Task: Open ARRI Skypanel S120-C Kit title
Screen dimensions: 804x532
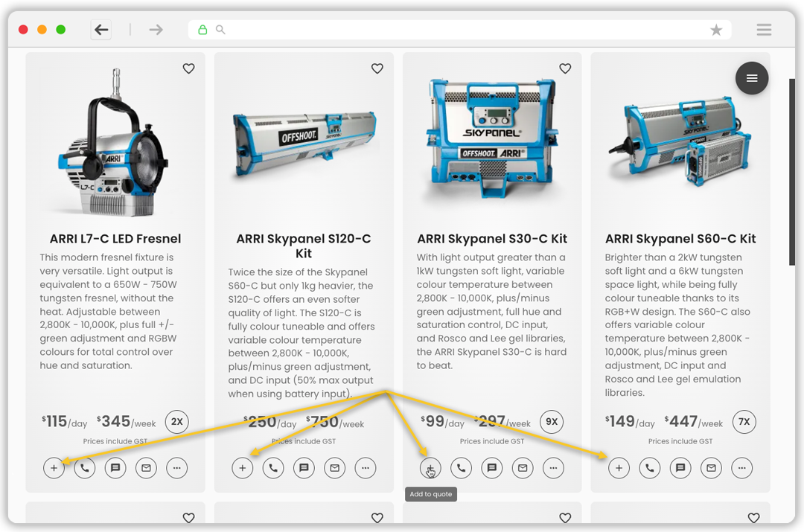Action: coord(304,246)
